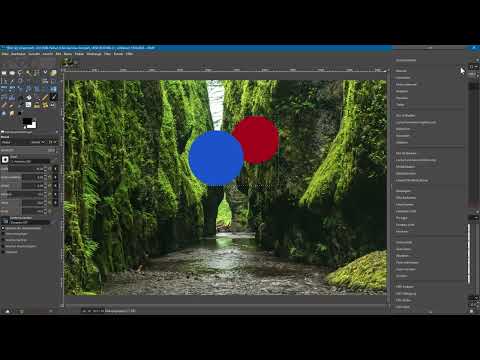
Task: Open the white background color swatch
Action: click(x=33, y=126)
